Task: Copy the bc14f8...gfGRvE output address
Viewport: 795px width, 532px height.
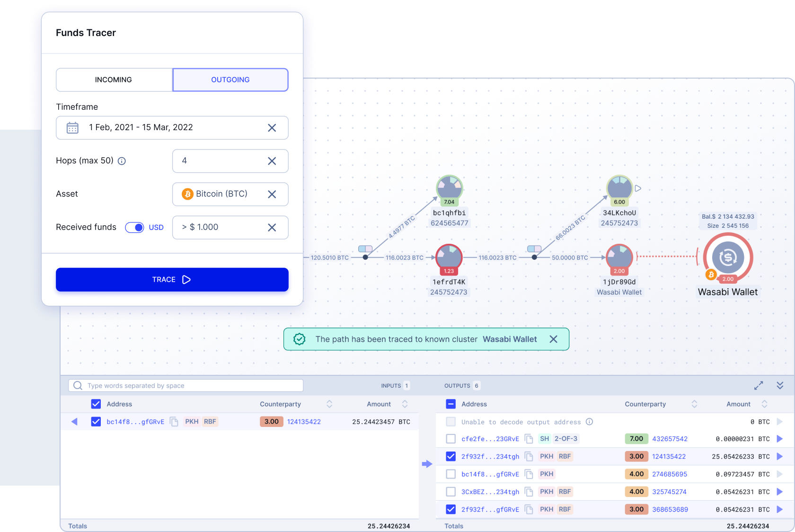Action: click(x=529, y=474)
